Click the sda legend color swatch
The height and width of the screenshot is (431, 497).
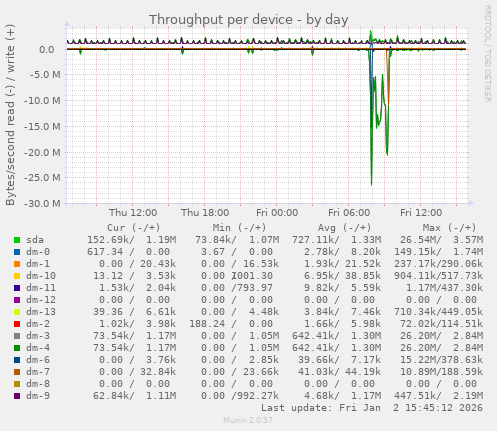coord(17,240)
